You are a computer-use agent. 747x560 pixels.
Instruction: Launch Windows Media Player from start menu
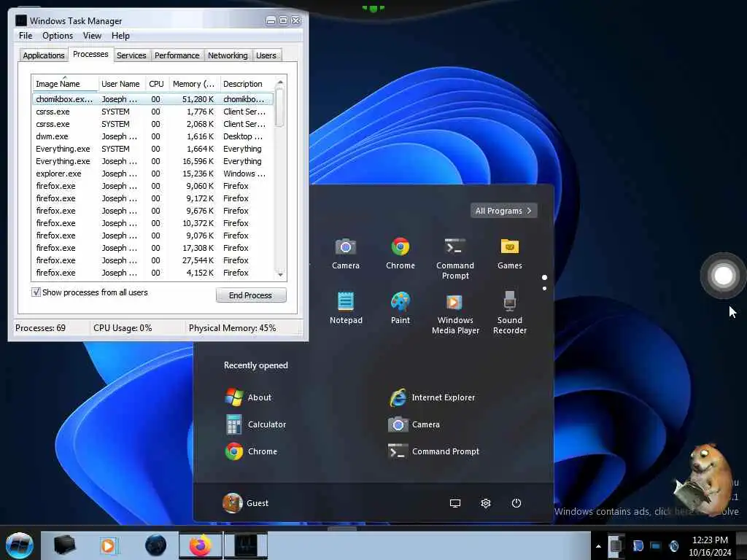coord(455,314)
